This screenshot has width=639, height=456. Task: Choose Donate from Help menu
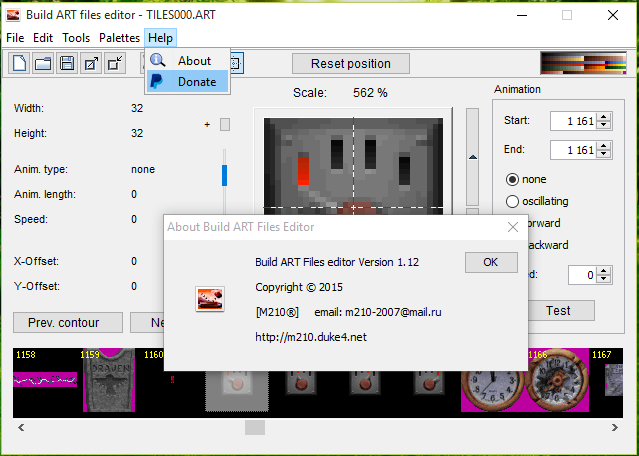pyautogui.click(x=187, y=82)
